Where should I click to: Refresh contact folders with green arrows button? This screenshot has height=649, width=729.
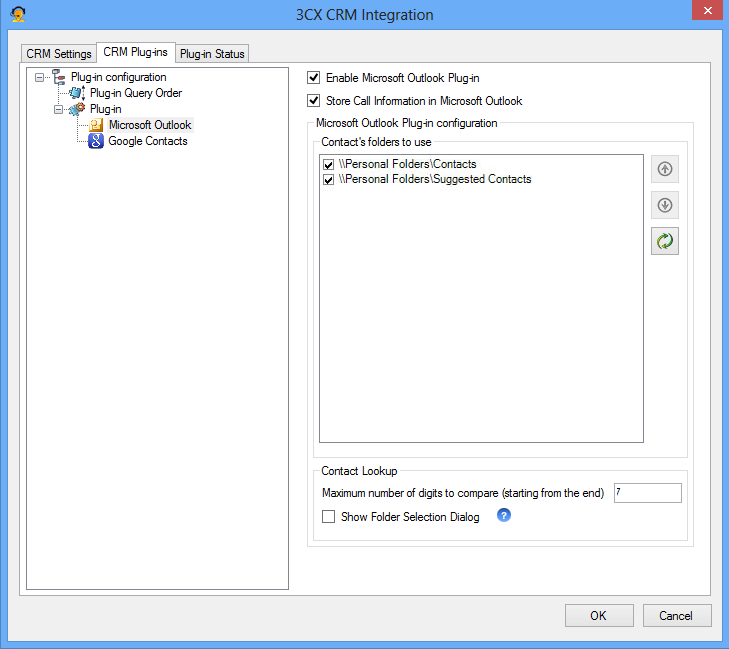pyautogui.click(x=664, y=241)
